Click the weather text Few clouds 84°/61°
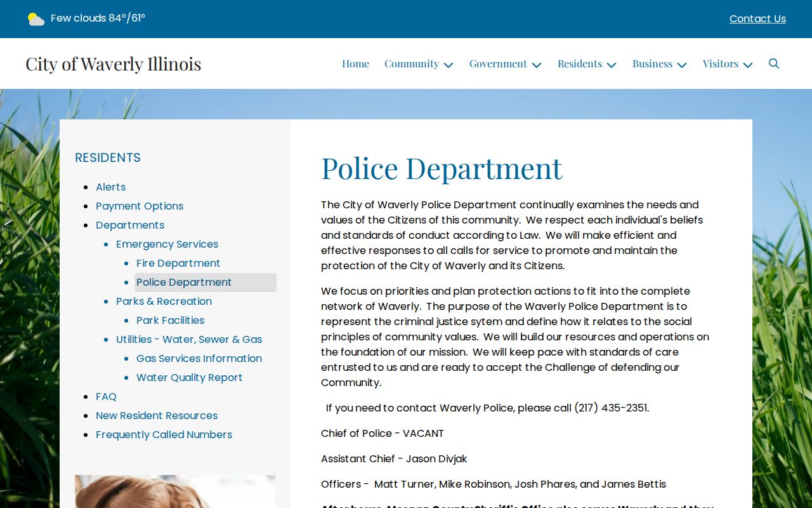This screenshot has width=812, height=508. pos(98,18)
